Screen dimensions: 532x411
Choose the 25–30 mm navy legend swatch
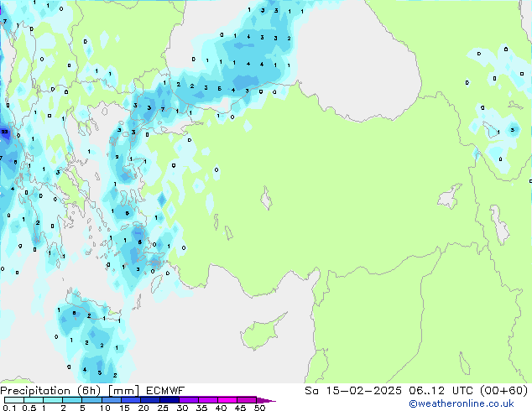[169, 400]
